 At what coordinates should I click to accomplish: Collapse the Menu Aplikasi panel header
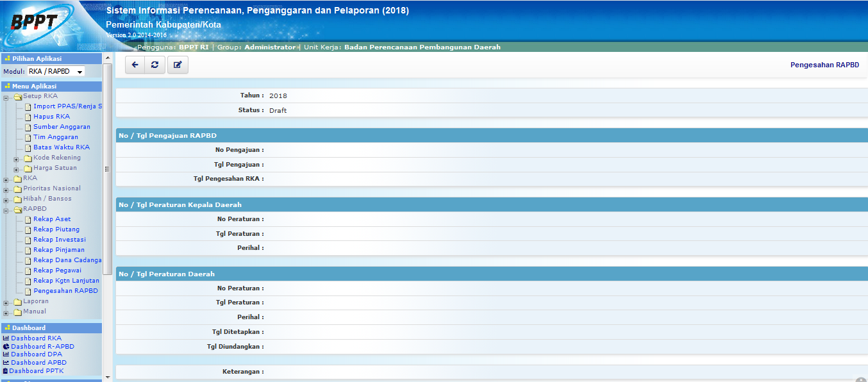pos(51,86)
